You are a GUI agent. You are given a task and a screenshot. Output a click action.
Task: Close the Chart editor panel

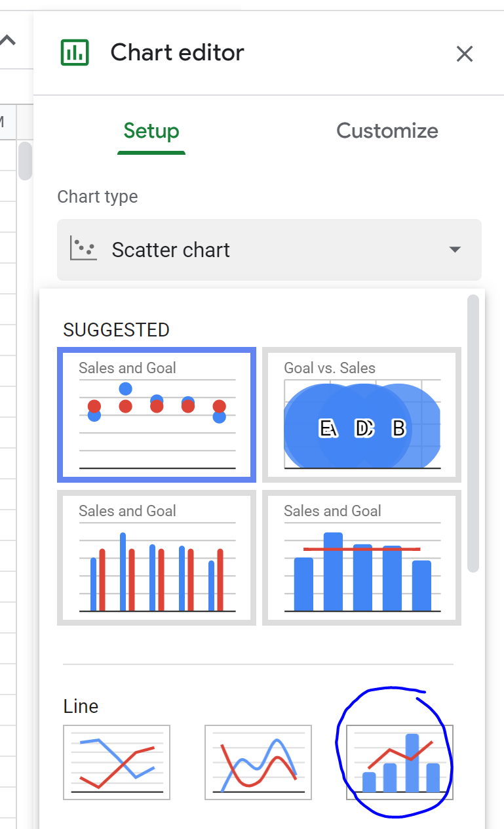[465, 54]
